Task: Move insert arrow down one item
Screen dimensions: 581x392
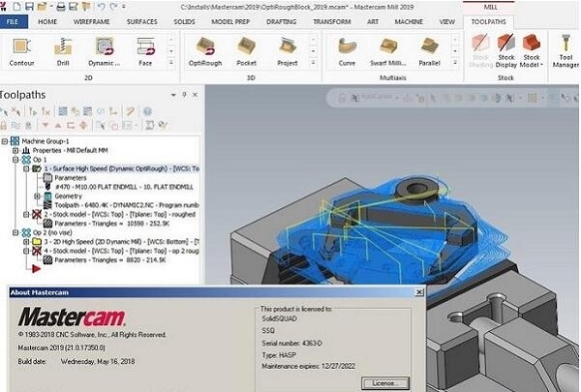Action: 46,125
